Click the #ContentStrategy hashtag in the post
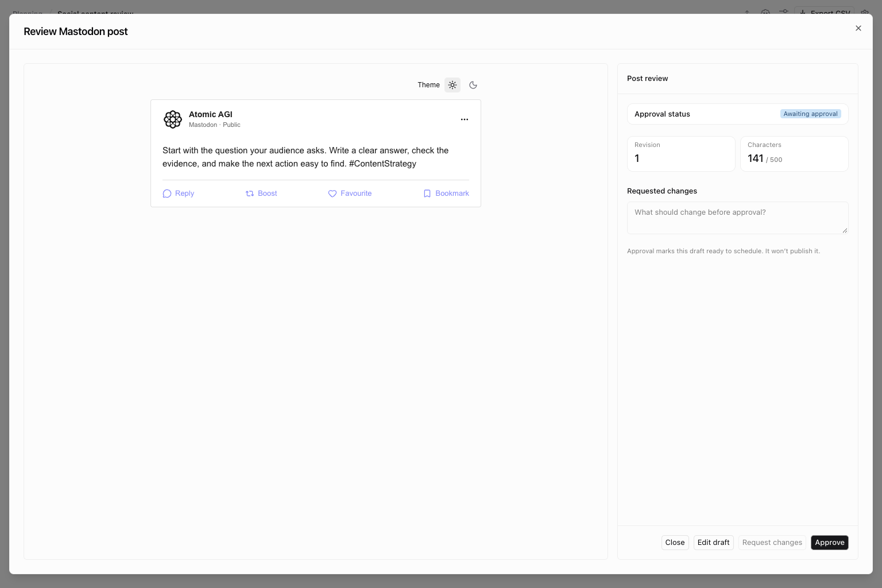The height and width of the screenshot is (588, 882). tap(382, 164)
